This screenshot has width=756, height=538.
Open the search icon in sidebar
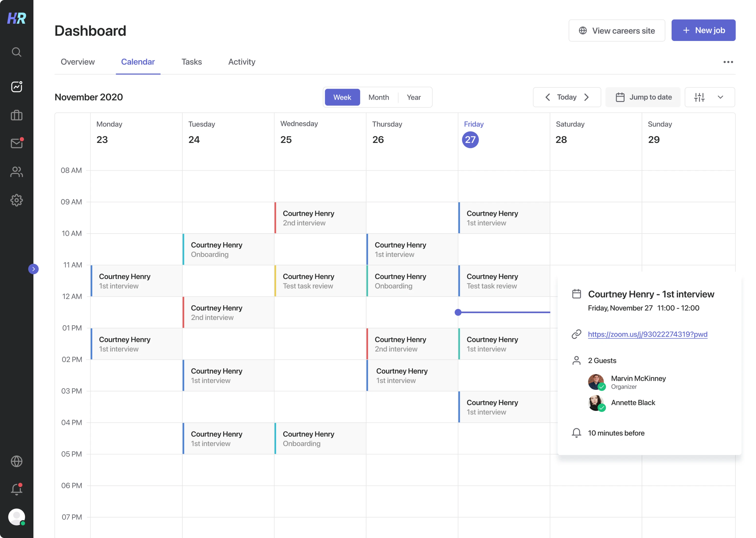[x=16, y=52]
